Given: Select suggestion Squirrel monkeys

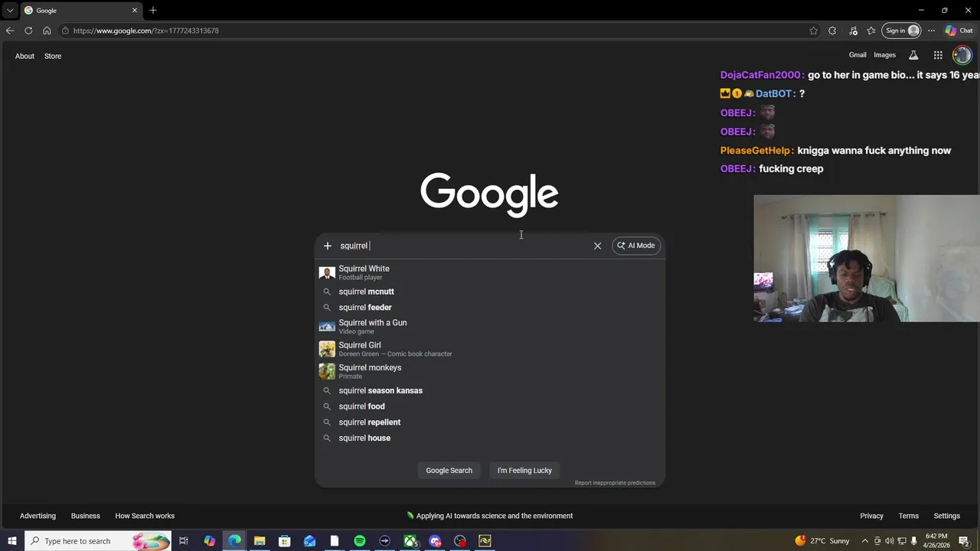Looking at the screenshot, I should 490,371.
